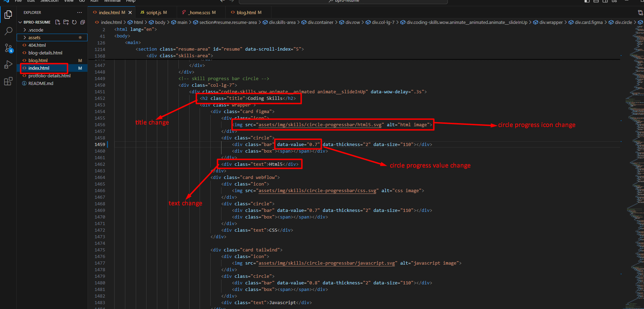Viewport: 644px width, 309px height.
Task: Open README.md from the file tree
Action: (52, 83)
